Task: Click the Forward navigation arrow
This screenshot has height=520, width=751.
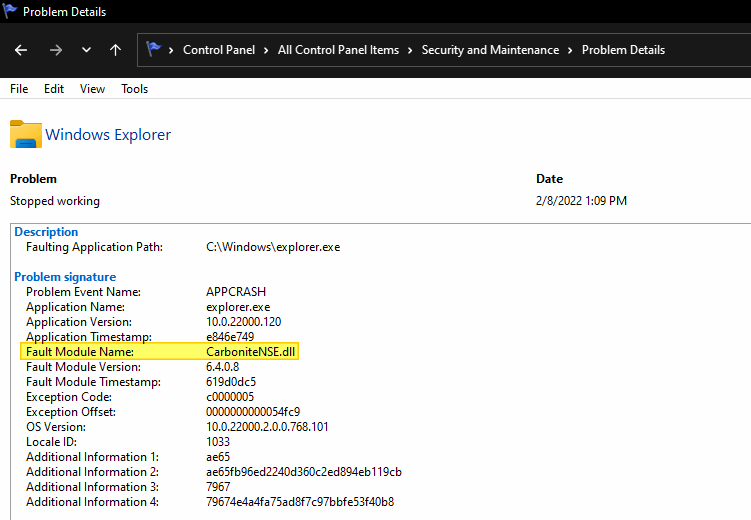Action: click(56, 50)
